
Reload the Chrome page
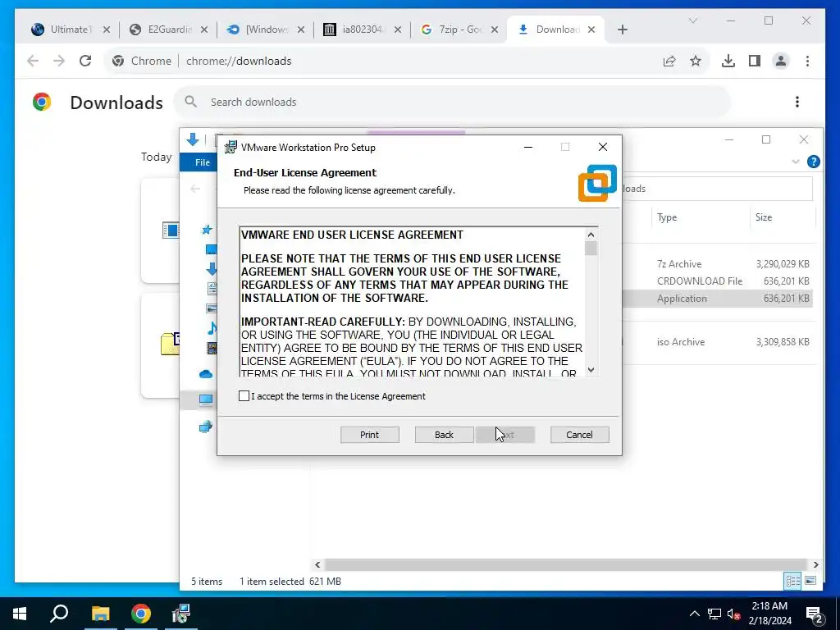point(85,61)
